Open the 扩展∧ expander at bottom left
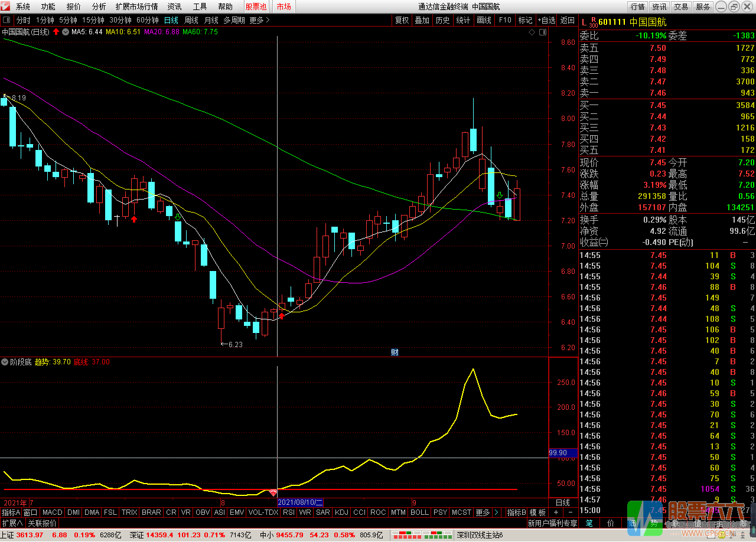756x542 pixels. tap(12, 523)
